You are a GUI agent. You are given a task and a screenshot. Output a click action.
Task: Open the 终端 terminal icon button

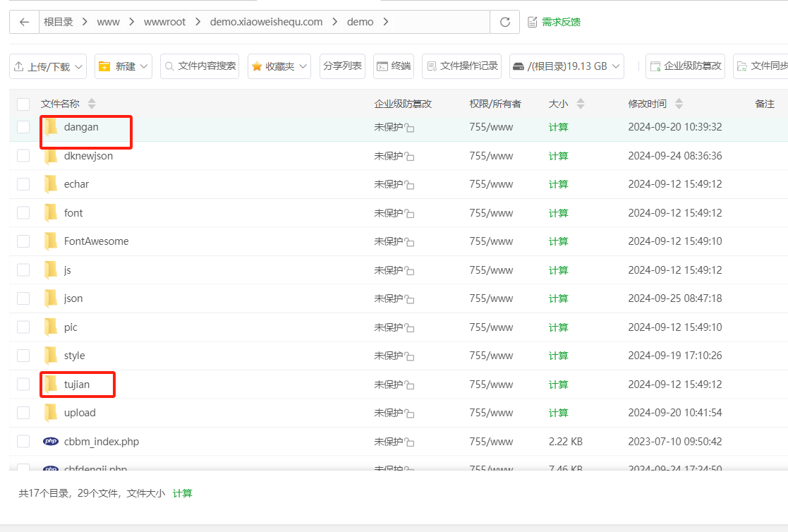click(394, 66)
